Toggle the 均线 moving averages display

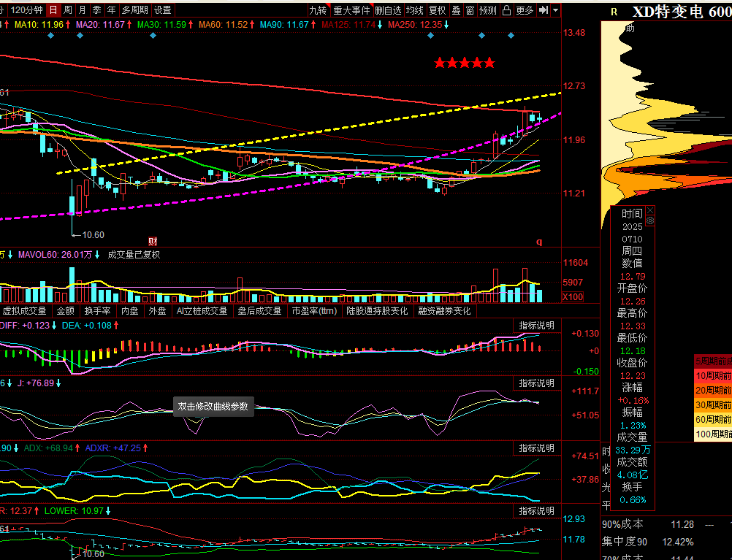click(x=414, y=10)
